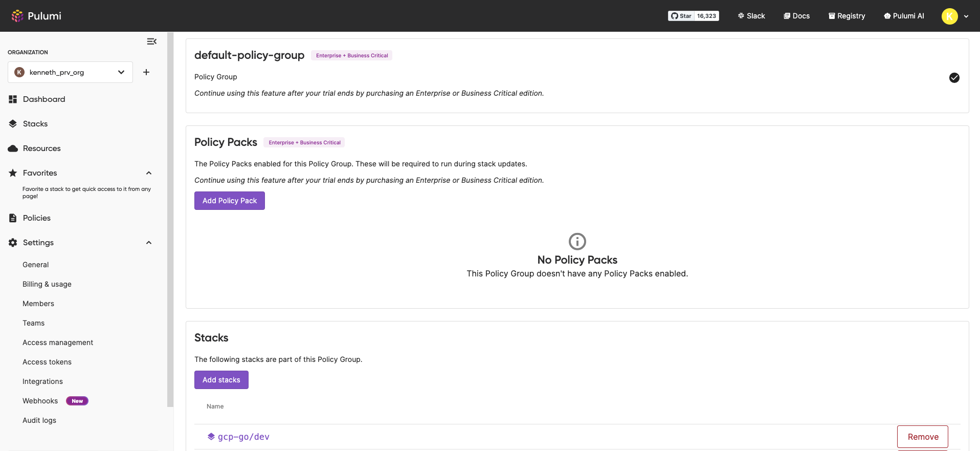Open Access tokens settings
This screenshot has height=451, width=980.
pyautogui.click(x=47, y=362)
